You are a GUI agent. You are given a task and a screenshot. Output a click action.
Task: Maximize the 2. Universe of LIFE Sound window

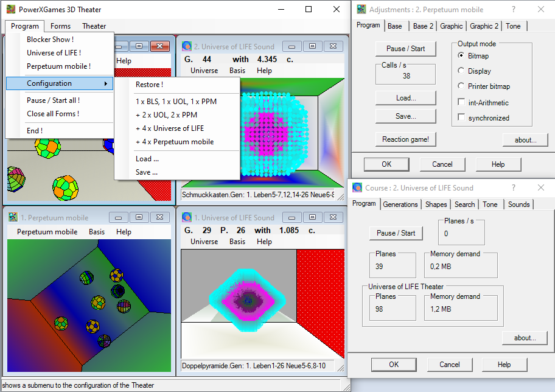(313, 46)
